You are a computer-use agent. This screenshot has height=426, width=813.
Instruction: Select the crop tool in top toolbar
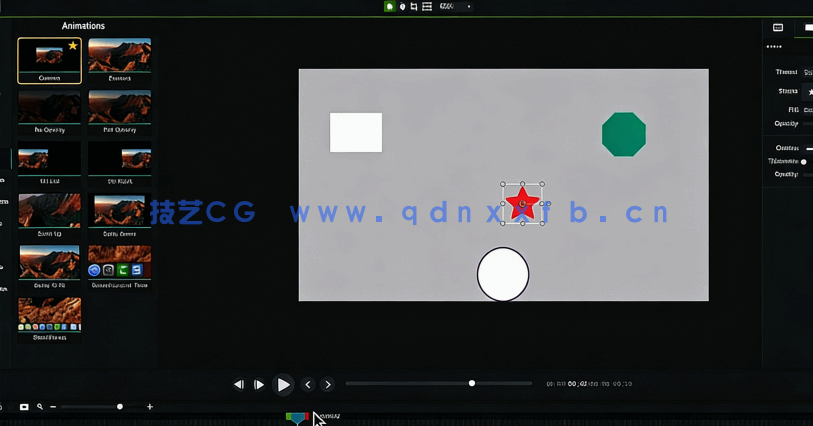[x=414, y=6]
